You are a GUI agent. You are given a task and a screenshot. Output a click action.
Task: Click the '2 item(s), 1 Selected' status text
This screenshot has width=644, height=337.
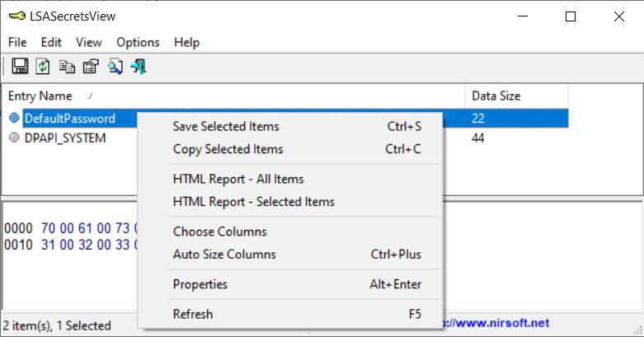click(x=57, y=325)
